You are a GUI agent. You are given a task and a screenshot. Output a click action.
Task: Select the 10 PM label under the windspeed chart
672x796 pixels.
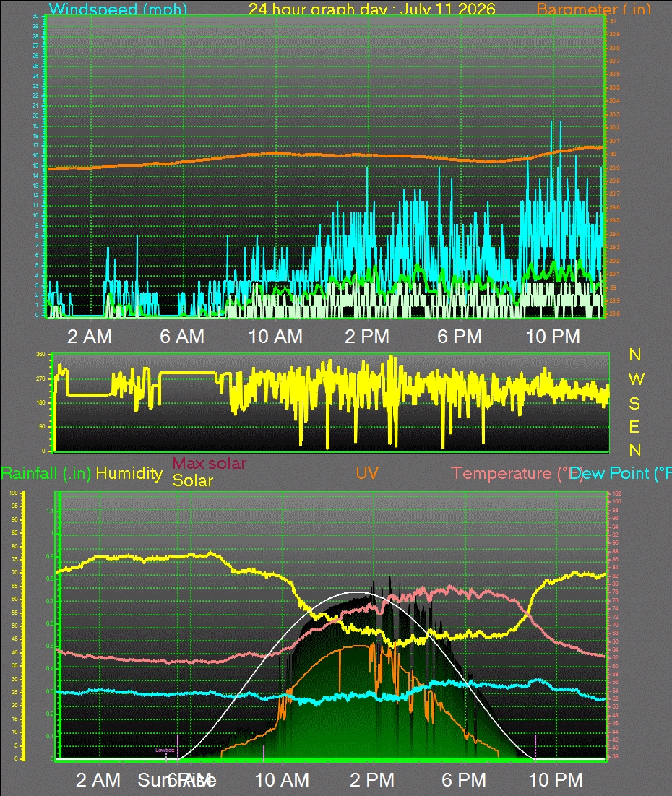[x=553, y=337]
